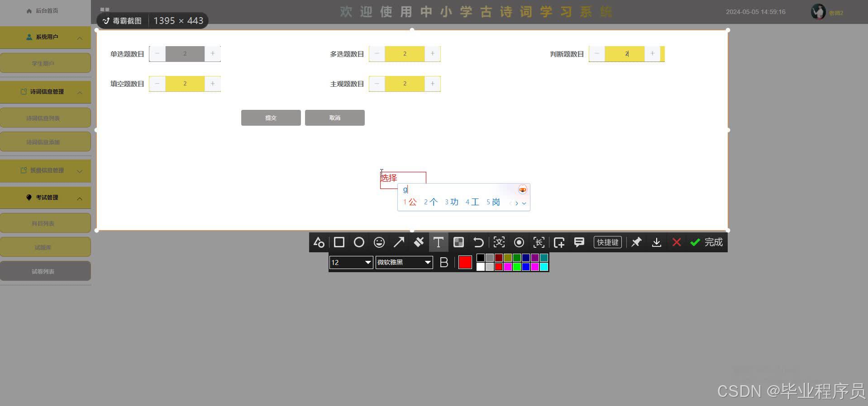Pick the black color swatch
This screenshot has height=406, width=868.
tap(481, 258)
